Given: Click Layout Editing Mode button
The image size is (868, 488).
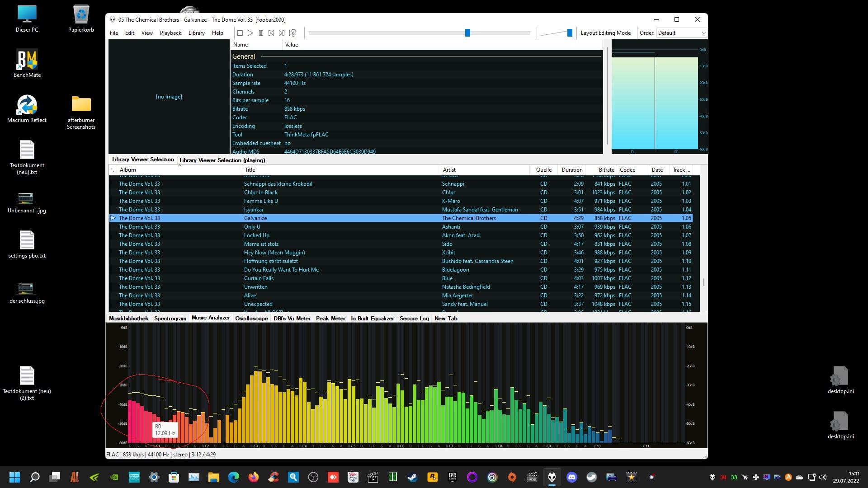Looking at the screenshot, I should 605,33.
